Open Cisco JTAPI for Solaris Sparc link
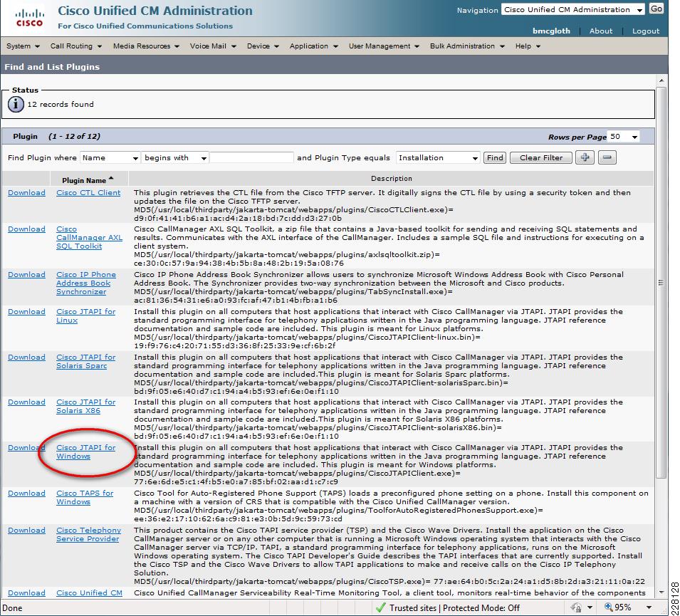680x616 pixels. pyautogui.click(x=86, y=361)
